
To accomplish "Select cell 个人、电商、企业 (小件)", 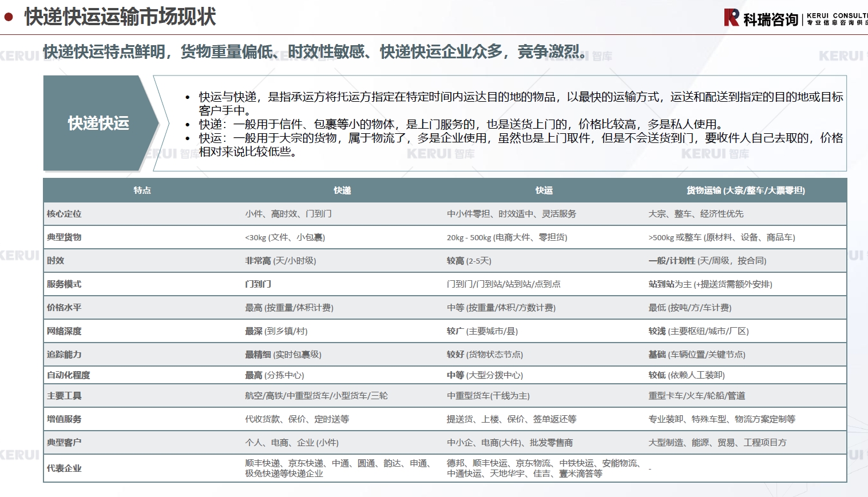I will (292, 443).
